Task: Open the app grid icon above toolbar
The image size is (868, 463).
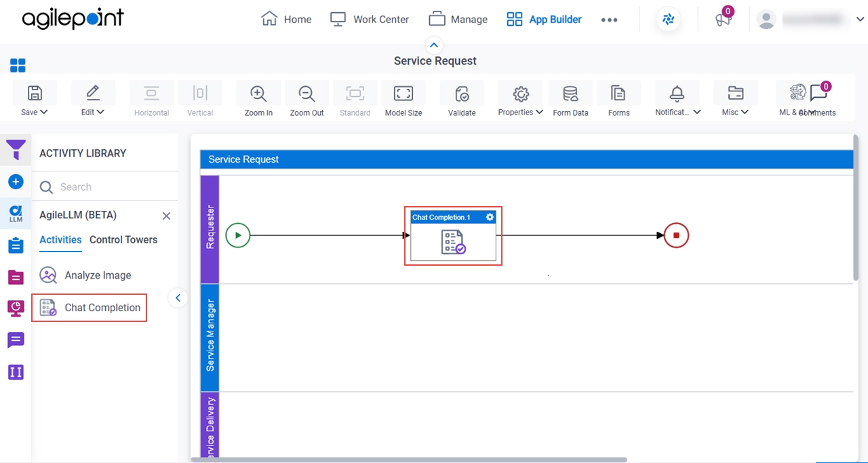Action: (x=18, y=66)
